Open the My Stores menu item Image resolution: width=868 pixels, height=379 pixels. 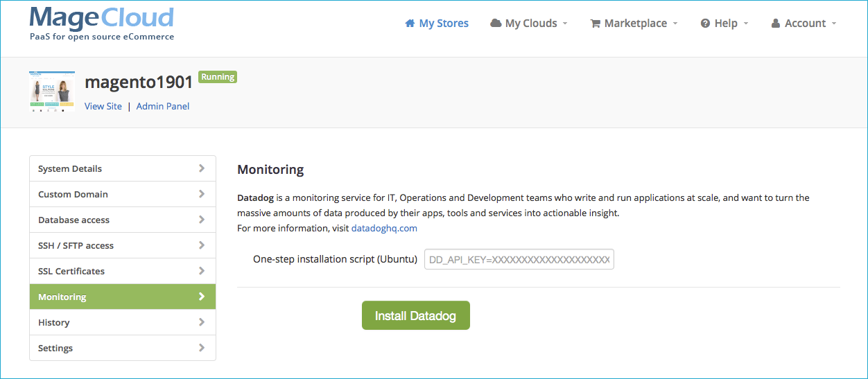pos(437,23)
